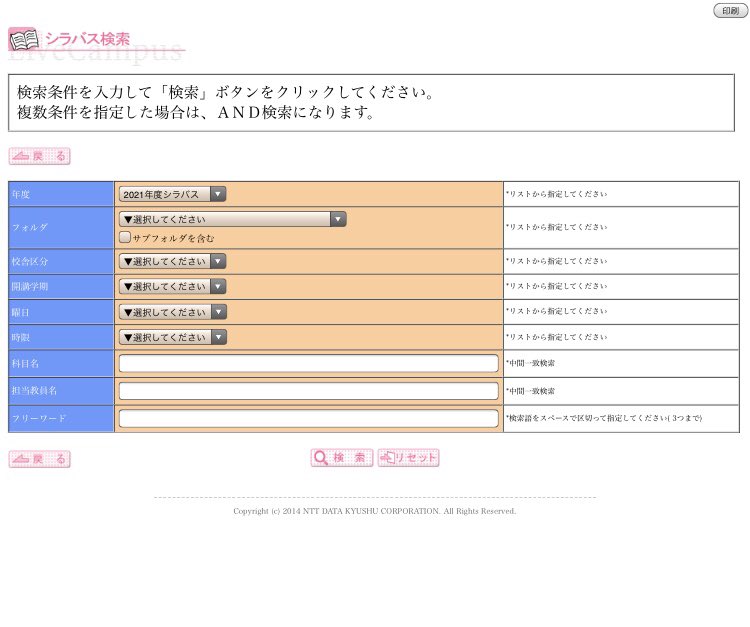The image size is (750, 627).
Task: Click the 校舎区分 row label
Action: click(30, 261)
